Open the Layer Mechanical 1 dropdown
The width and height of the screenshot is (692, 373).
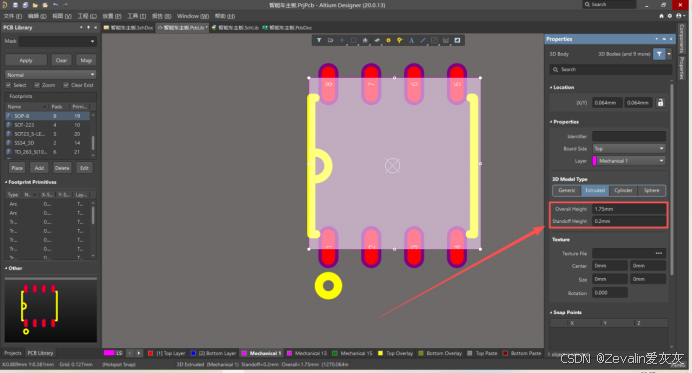pos(629,161)
